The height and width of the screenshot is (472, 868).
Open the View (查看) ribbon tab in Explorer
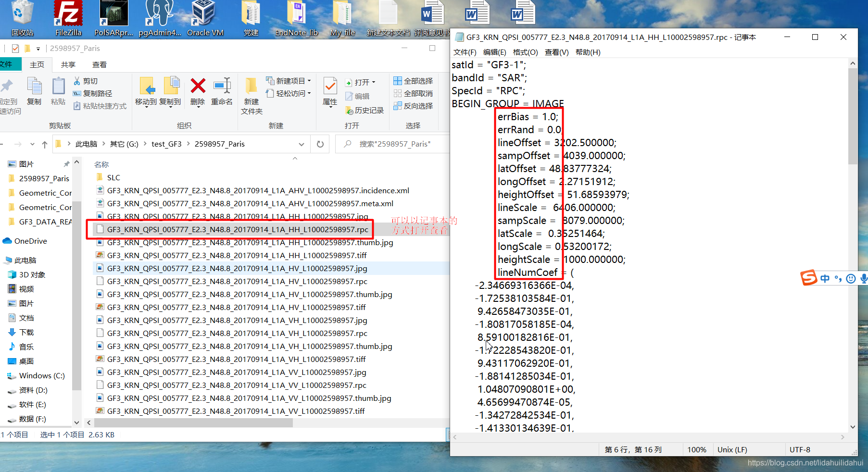point(100,64)
